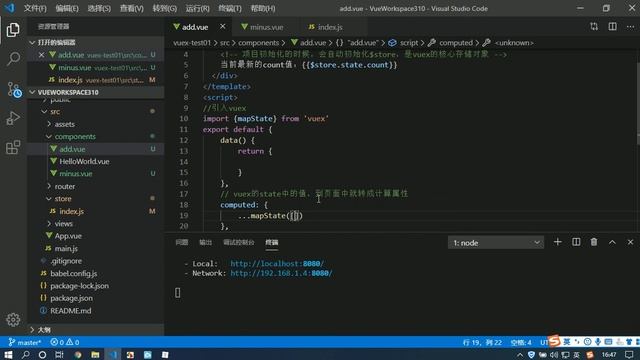The image size is (640, 360).
Task: Split the terminal panel
Action: point(576,242)
